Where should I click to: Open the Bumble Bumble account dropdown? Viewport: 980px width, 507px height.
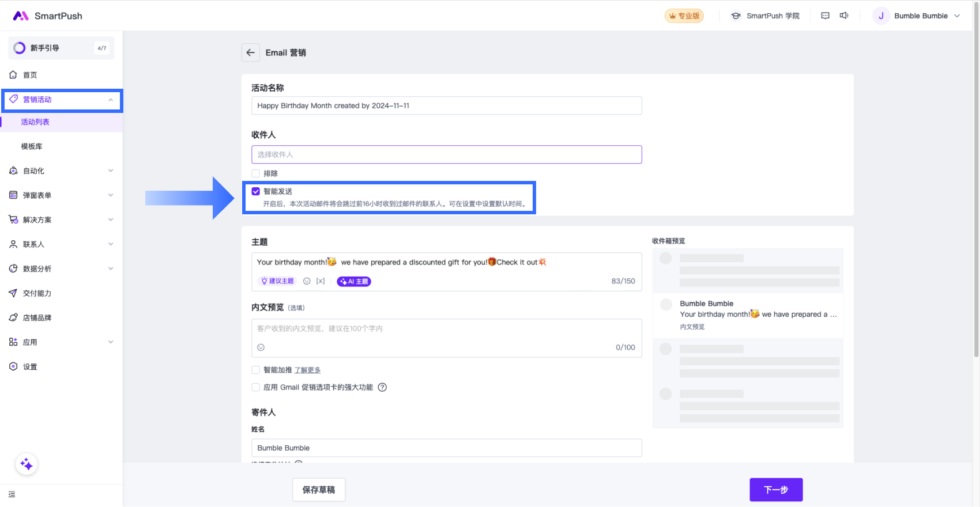click(x=917, y=16)
